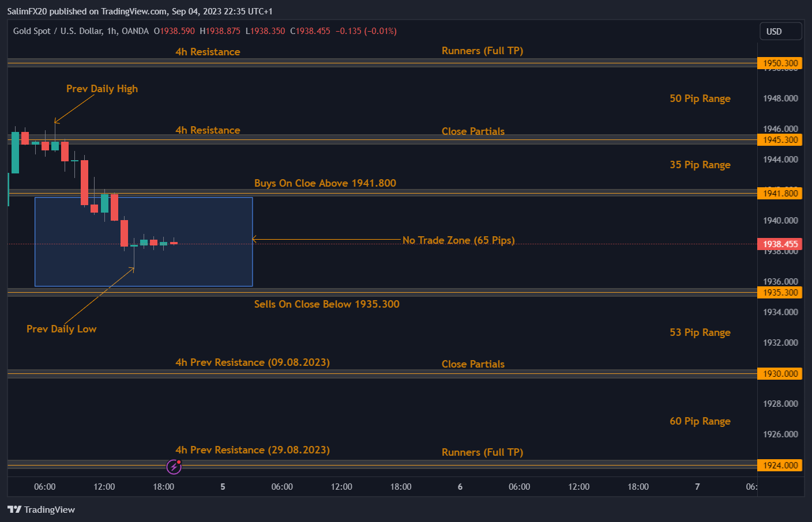Click the Prev Daily High annotation text

coord(101,88)
